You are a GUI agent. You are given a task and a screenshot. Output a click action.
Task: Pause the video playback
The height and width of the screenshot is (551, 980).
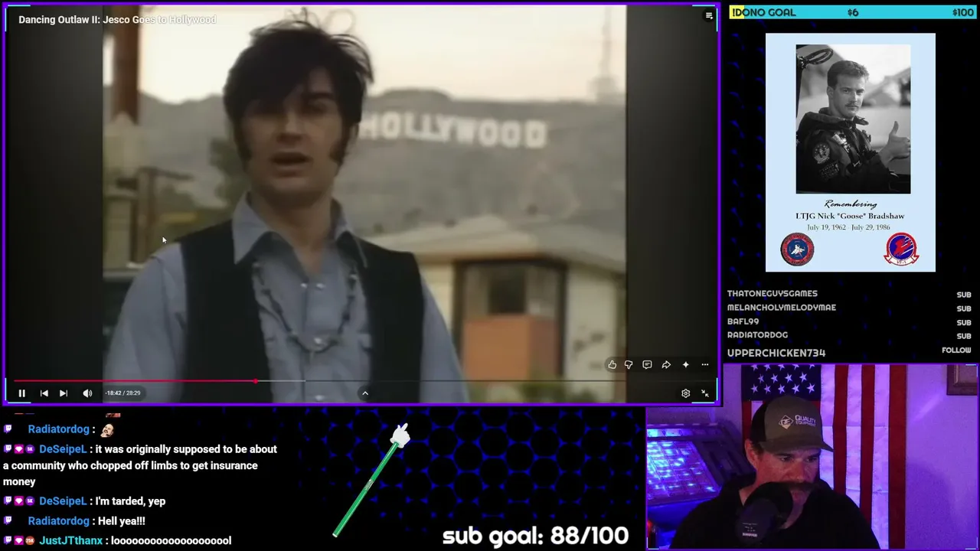(x=22, y=393)
